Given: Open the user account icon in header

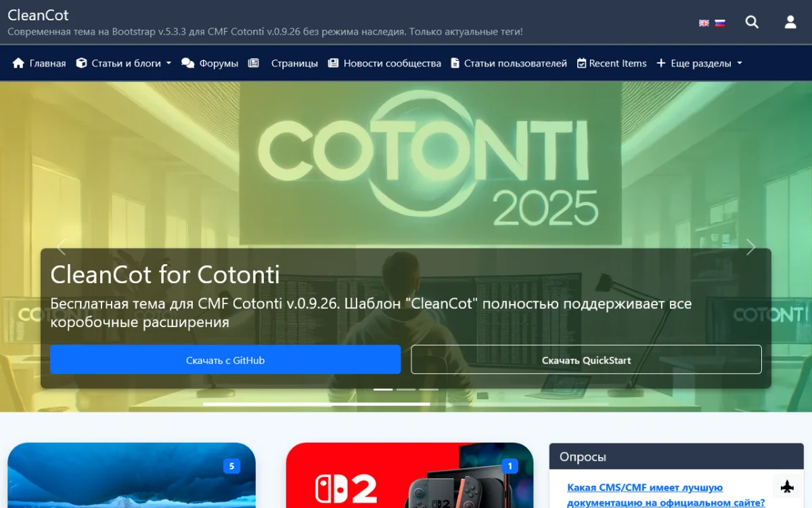Looking at the screenshot, I should coord(790,22).
